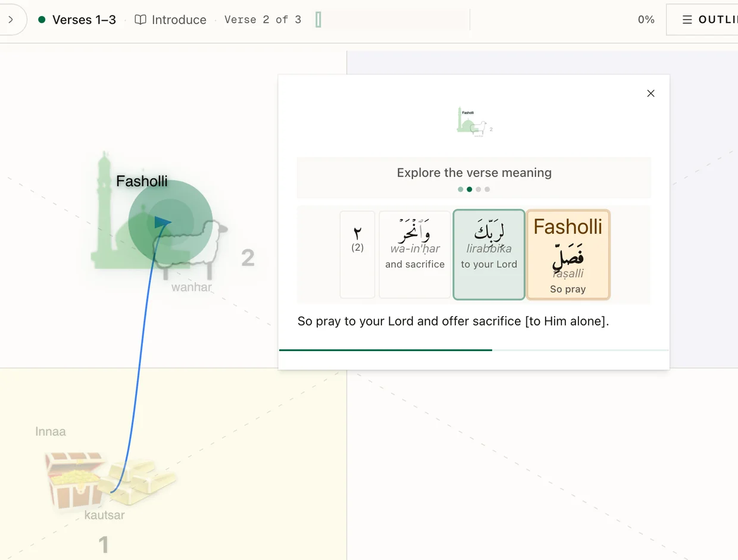
Task: Click the verse number (2) card
Action: pyautogui.click(x=357, y=255)
